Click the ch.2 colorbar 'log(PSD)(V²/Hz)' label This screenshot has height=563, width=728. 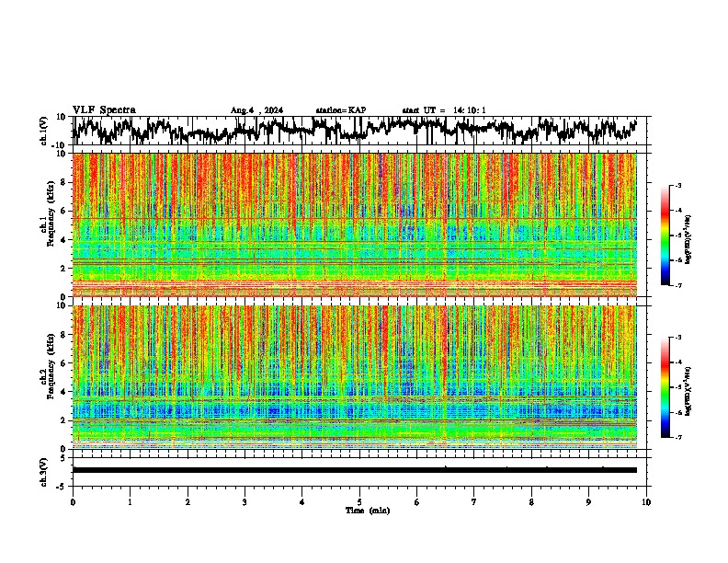pos(688,391)
